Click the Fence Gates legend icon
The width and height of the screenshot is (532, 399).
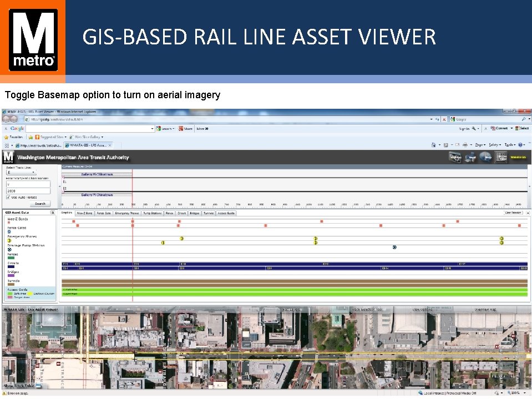click(9, 232)
